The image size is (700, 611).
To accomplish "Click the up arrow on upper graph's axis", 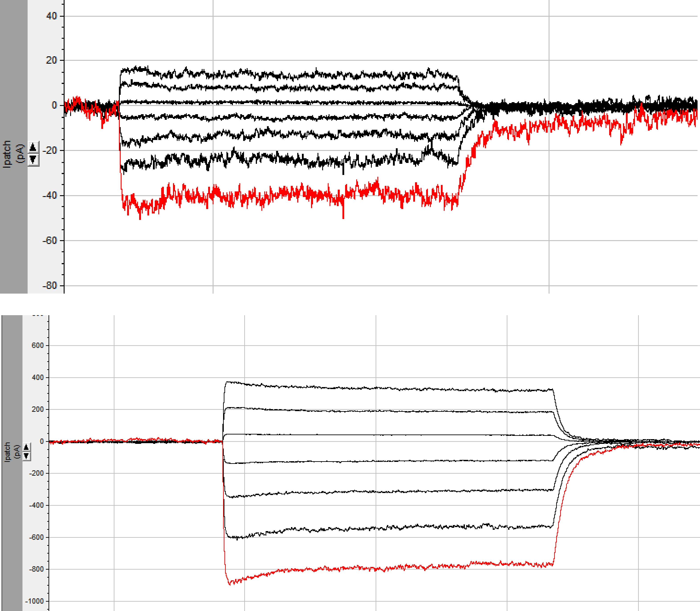I will [x=33, y=147].
